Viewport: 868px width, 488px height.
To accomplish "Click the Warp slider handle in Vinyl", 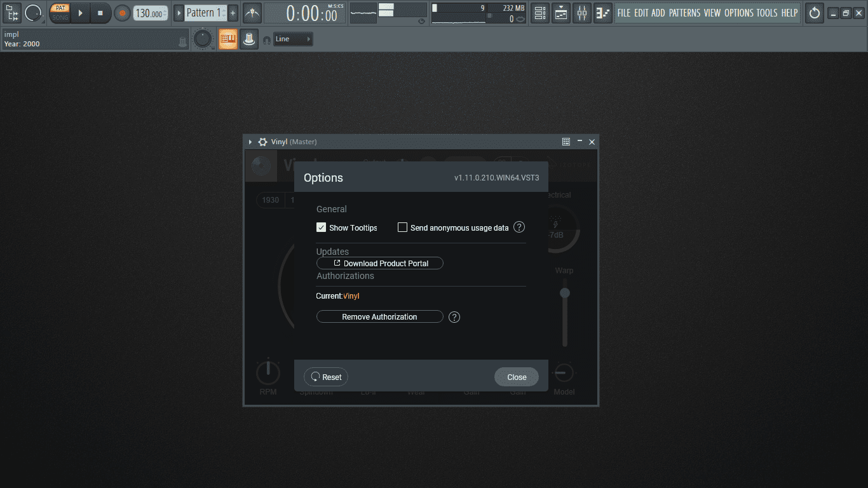I will tap(564, 293).
